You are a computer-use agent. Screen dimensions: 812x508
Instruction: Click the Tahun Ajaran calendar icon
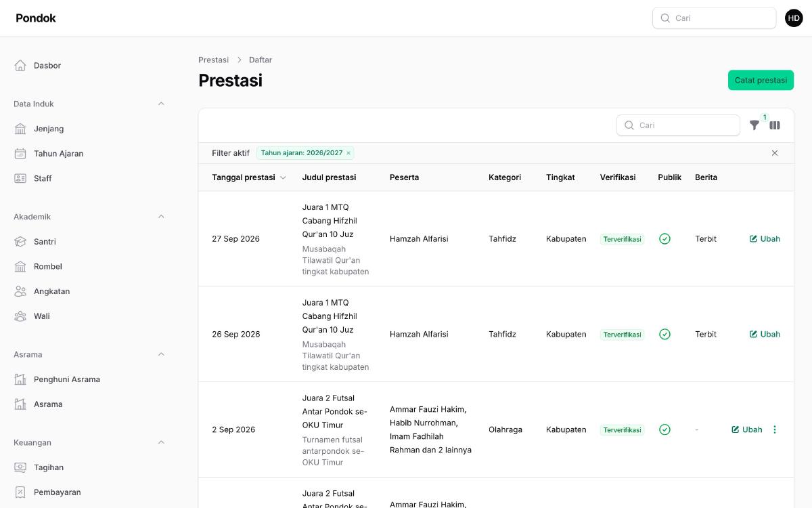click(x=20, y=154)
